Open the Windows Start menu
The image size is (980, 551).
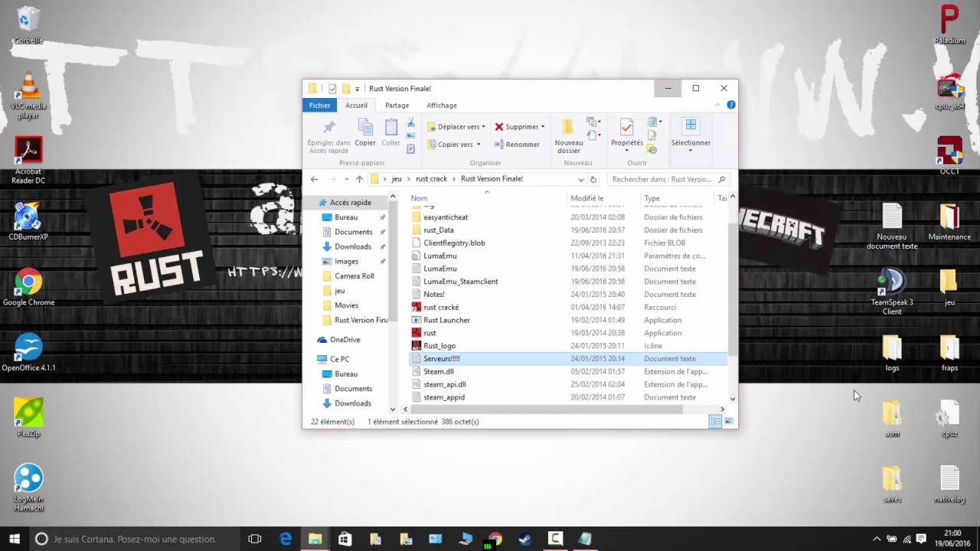tap(13, 539)
